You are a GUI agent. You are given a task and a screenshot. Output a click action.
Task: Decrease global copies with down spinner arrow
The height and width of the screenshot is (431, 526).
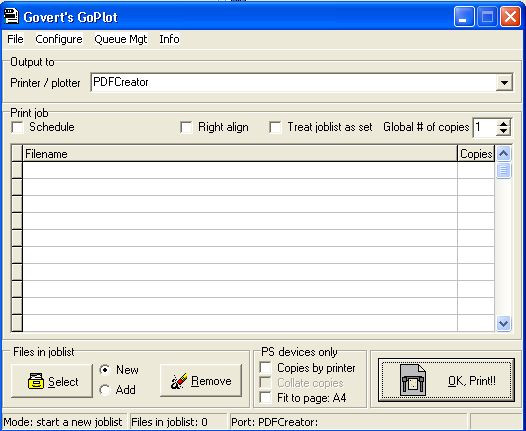coord(504,132)
